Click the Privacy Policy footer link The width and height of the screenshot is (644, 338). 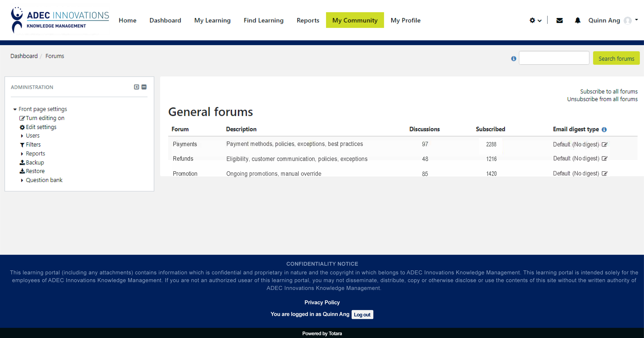point(322,302)
